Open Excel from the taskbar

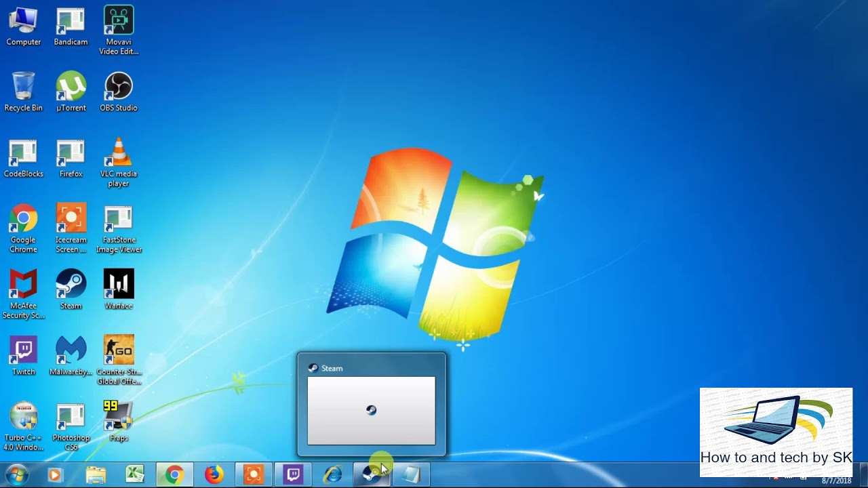[135, 475]
